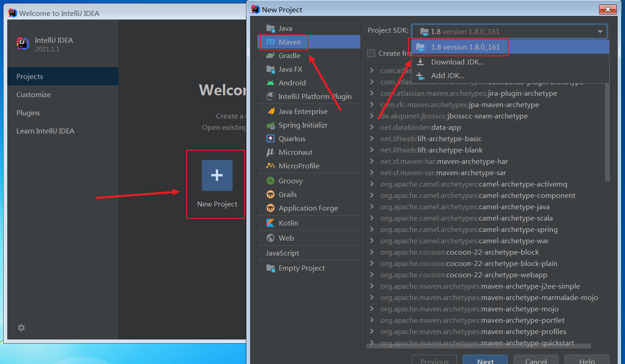Pick the Web project type
This screenshot has height=364, width=625.
click(309, 238)
